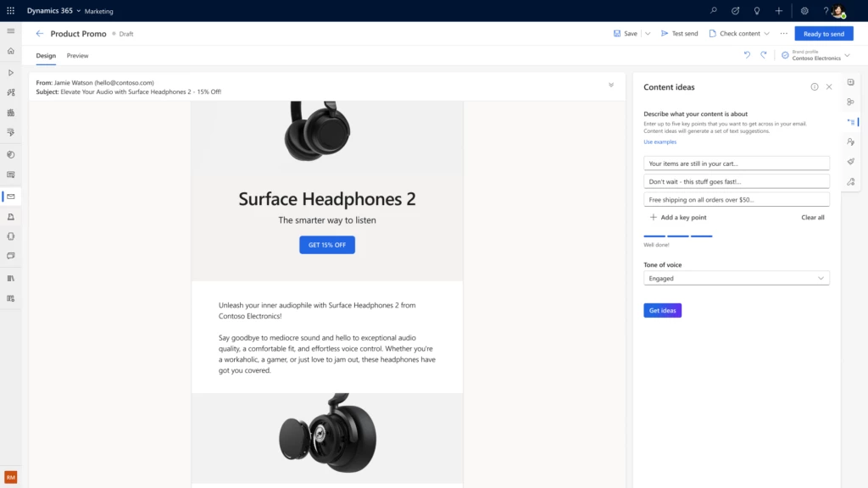Open the Personalization panel in the right rail

click(x=851, y=141)
